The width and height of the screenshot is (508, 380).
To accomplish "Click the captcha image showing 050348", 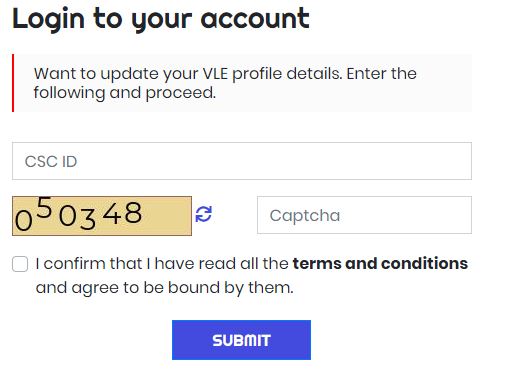I will [x=102, y=216].
